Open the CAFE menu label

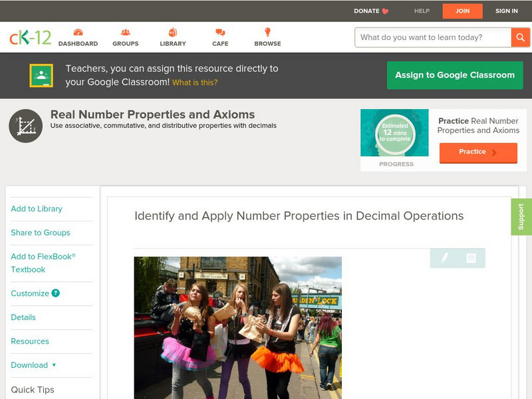tap(220, 44)
